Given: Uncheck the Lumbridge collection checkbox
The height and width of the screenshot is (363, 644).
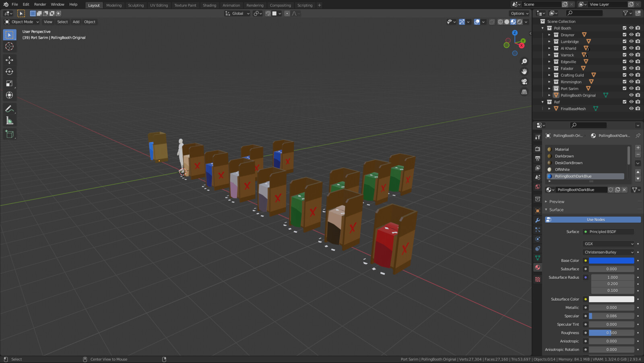Looking at the screenshot, I should [x=625, y=41].
